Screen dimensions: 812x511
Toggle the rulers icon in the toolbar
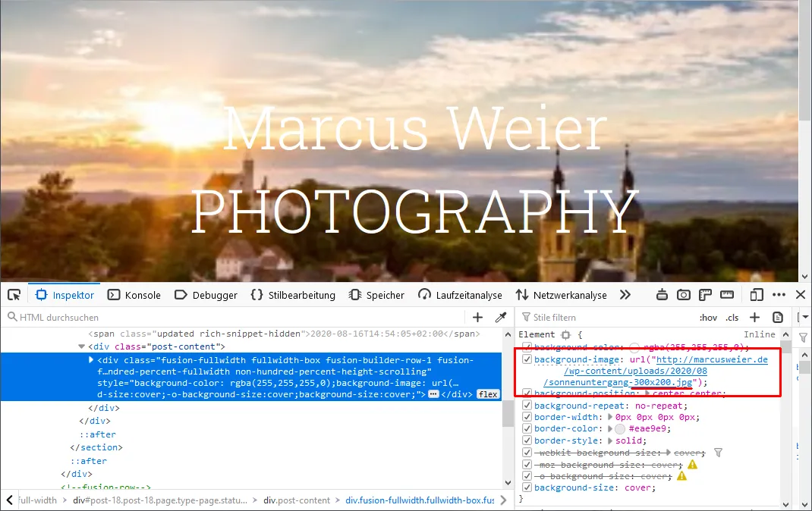(x=727, y=295)
